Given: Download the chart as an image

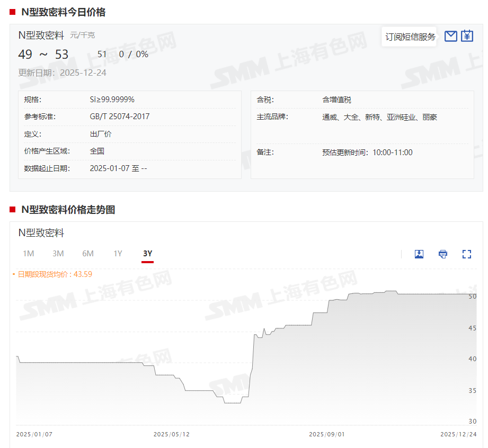Looking at the screenshot, I should click(419, 254).
